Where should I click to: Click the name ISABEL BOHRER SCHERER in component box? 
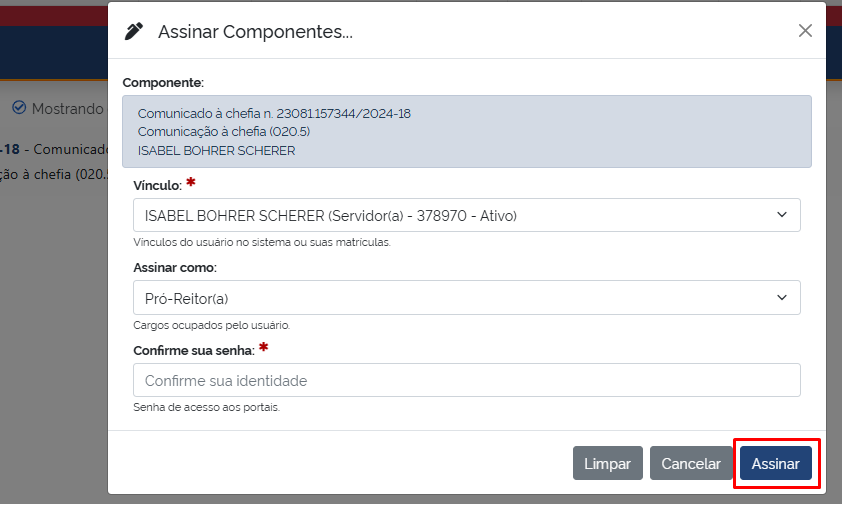point(216,151)
